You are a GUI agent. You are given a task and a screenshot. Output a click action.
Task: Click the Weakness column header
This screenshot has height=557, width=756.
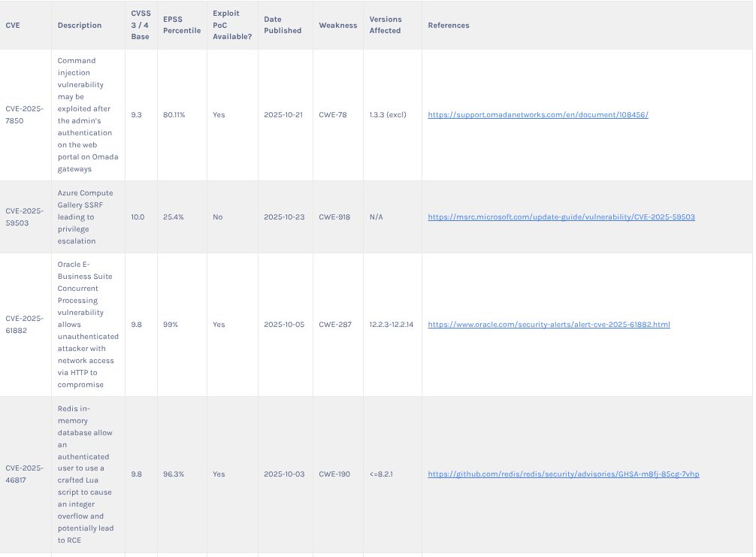[337, 26]
